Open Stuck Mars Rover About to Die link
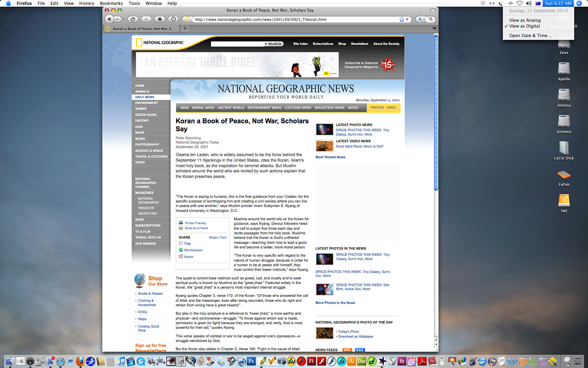The image size is (588, 368). click(x=360, y=146)
